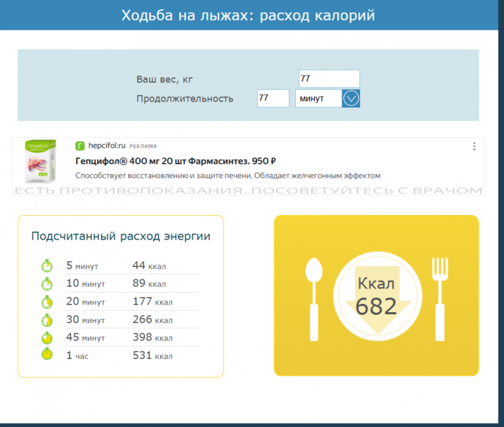
Task: Click the stopwatch icon beside 30 минут
Action: 47,320
